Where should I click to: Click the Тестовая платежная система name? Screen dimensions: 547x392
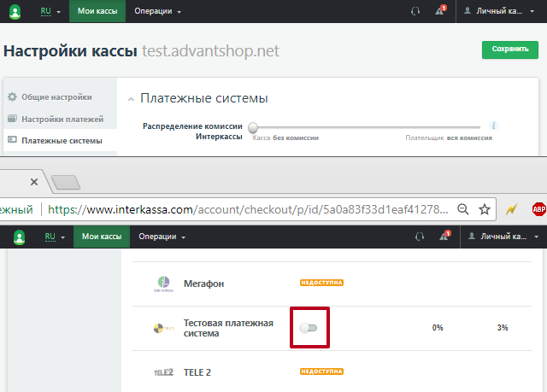pyautogui.click(x=228, y=328)
